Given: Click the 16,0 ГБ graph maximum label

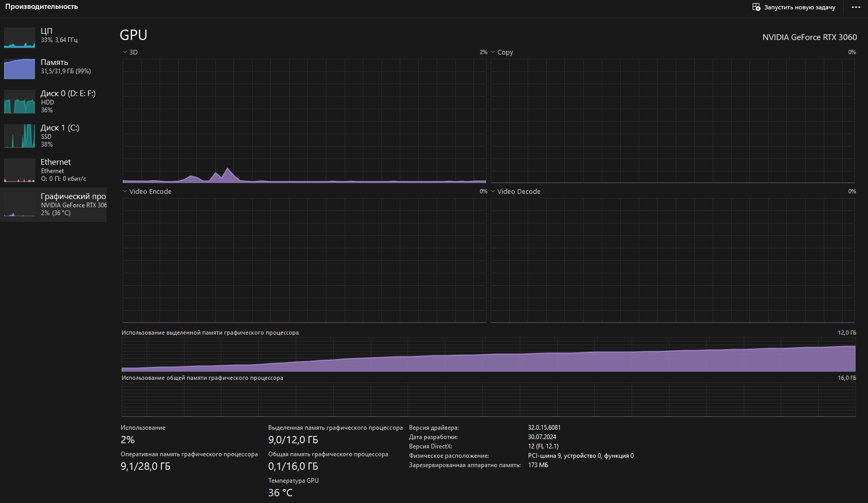Looking at the screenshot, I should point(847,378).
